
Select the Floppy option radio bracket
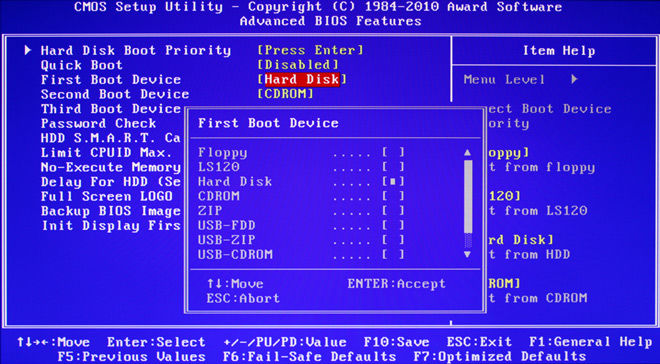393,152
